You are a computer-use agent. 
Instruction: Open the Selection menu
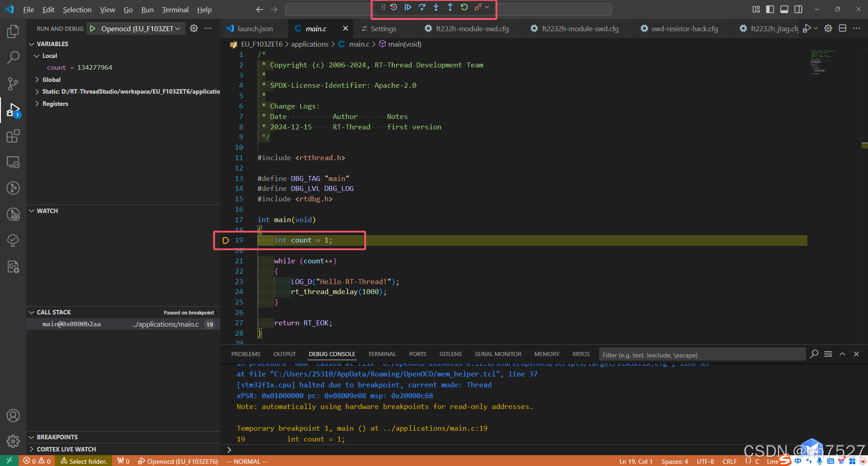click(77, 10)
